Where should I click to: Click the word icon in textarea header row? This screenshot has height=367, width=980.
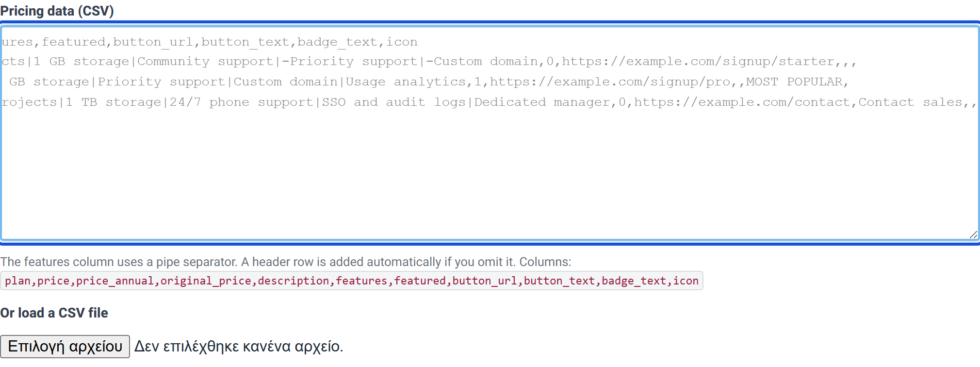(401, 42)
